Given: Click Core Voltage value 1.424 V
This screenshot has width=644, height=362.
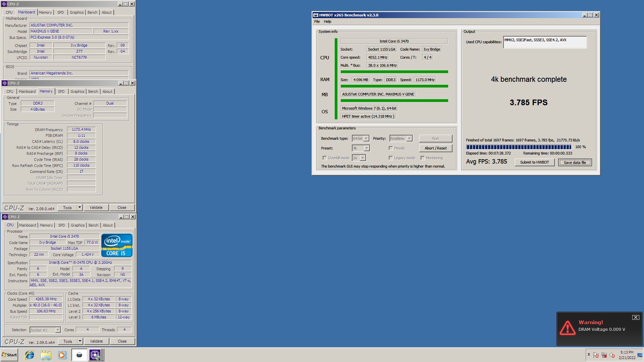Looking at the screenshot, I should coord(88,254).
